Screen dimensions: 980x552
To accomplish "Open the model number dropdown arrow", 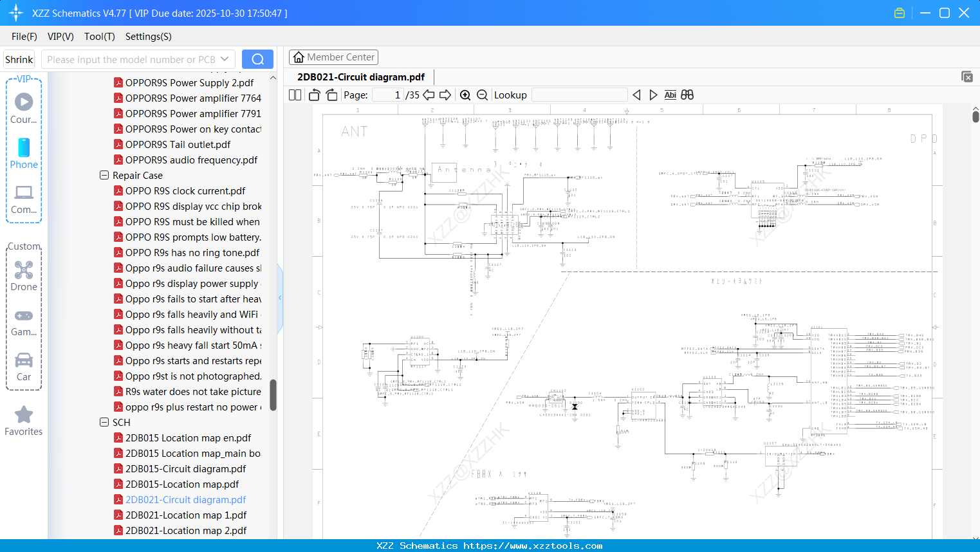I will pyautogui.click(x=225, y=59).
